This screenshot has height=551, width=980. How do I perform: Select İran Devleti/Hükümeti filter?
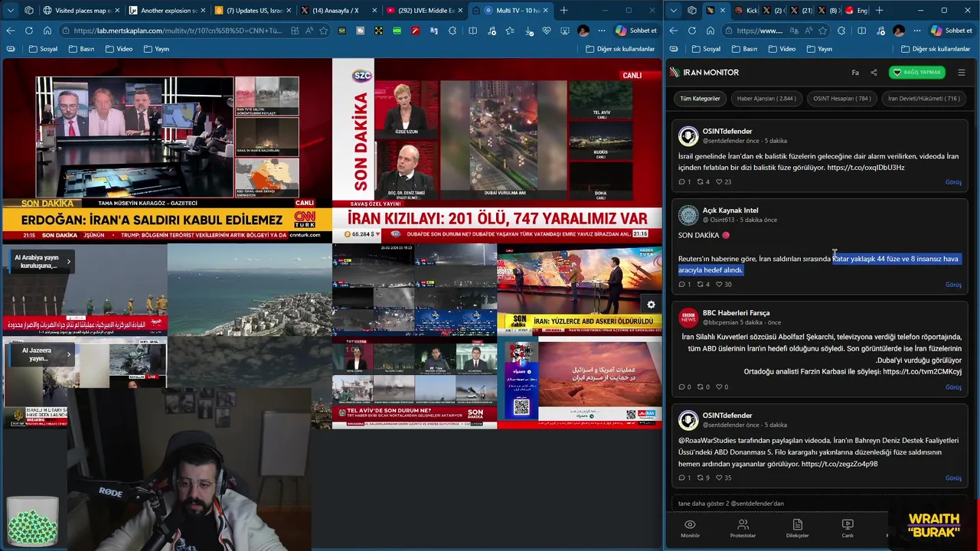[x=923, y=99]
